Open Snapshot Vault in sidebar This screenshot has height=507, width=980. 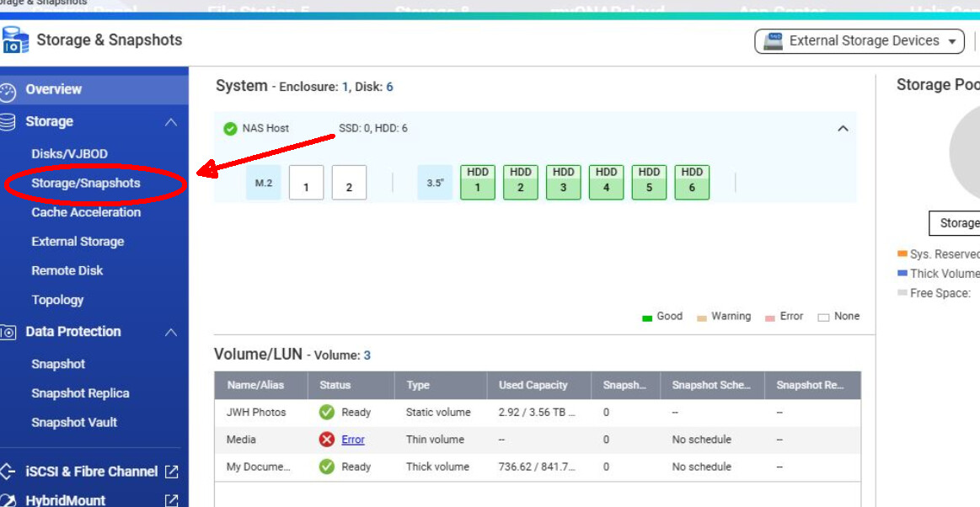click(x=74, y=422)
